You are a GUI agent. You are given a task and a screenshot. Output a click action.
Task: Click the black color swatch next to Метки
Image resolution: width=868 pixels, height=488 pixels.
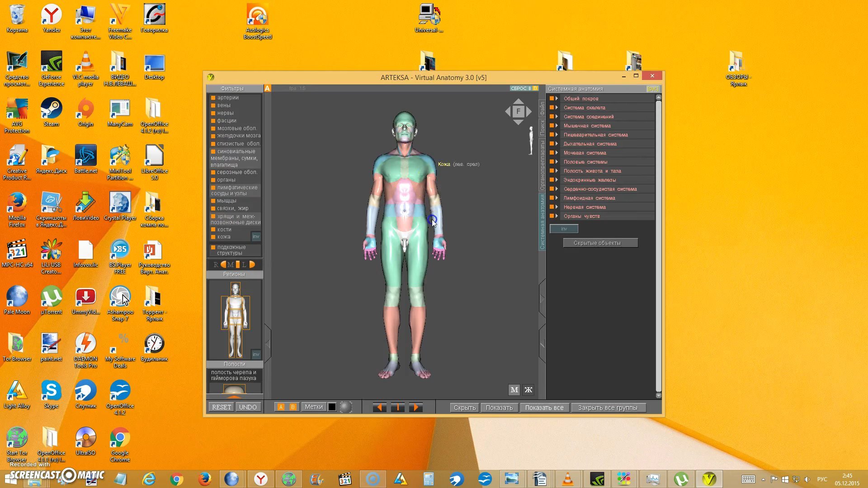click(x=332, y=407)
